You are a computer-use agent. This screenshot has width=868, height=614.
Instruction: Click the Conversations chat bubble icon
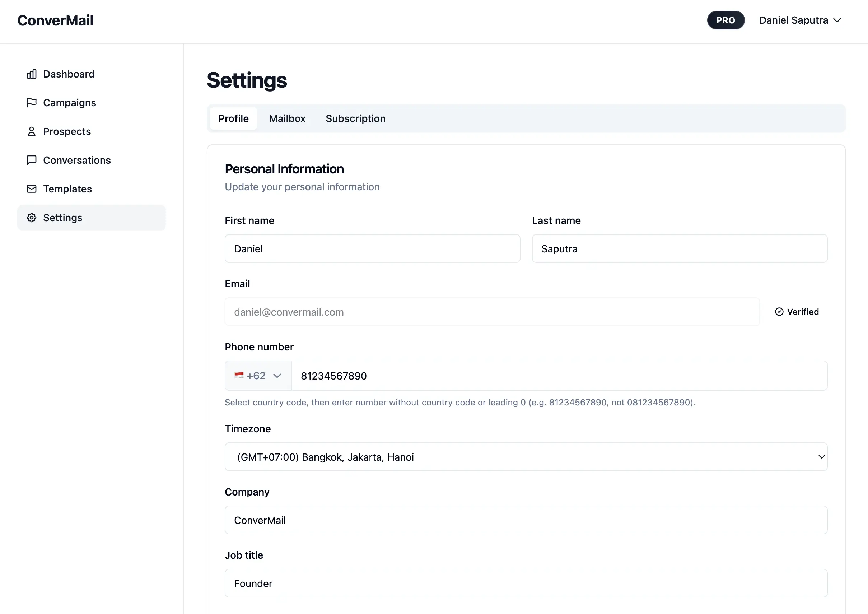[x=31, y=160]
